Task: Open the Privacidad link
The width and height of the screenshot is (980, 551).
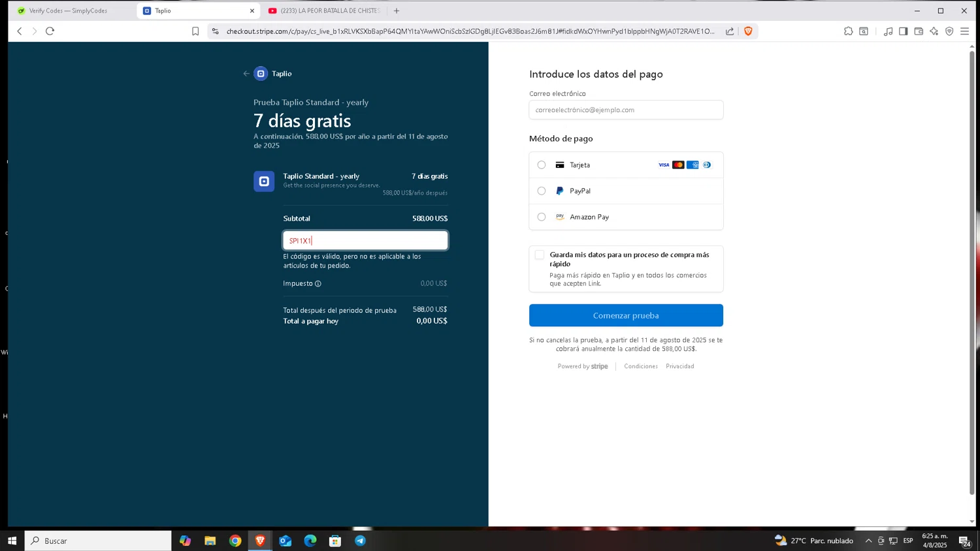Action: 680,366
